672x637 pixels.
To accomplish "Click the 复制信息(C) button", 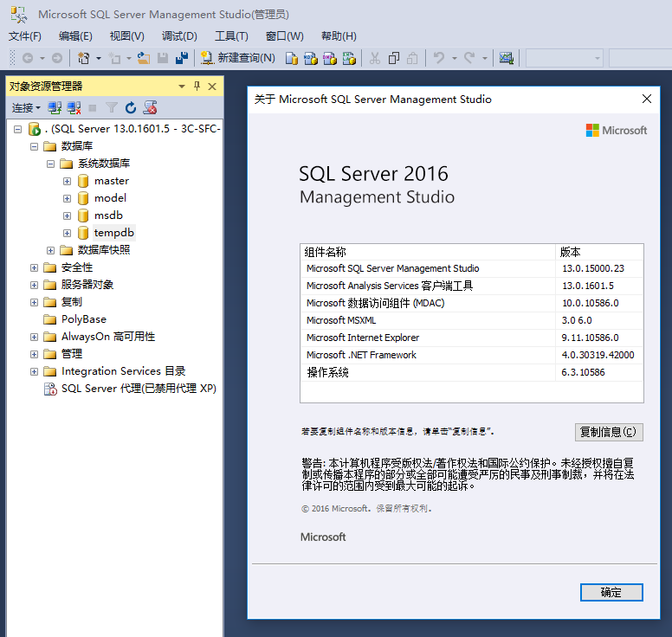I will click(x=609, y=432).
